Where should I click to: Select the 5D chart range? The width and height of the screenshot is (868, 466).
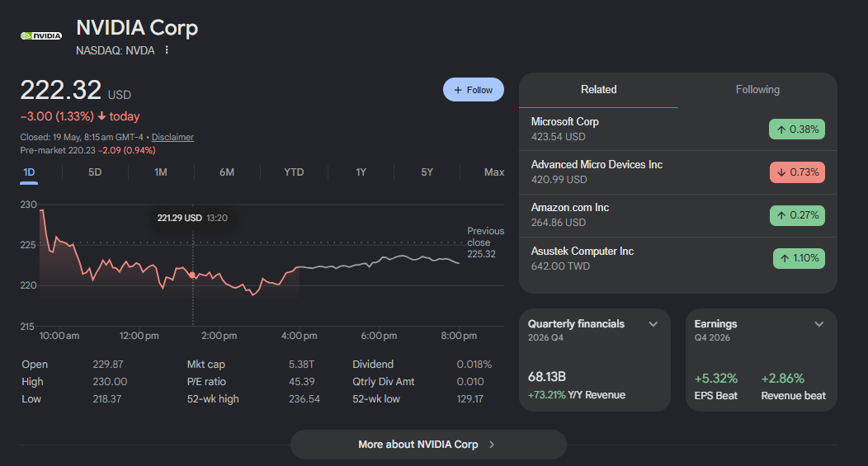95,172
